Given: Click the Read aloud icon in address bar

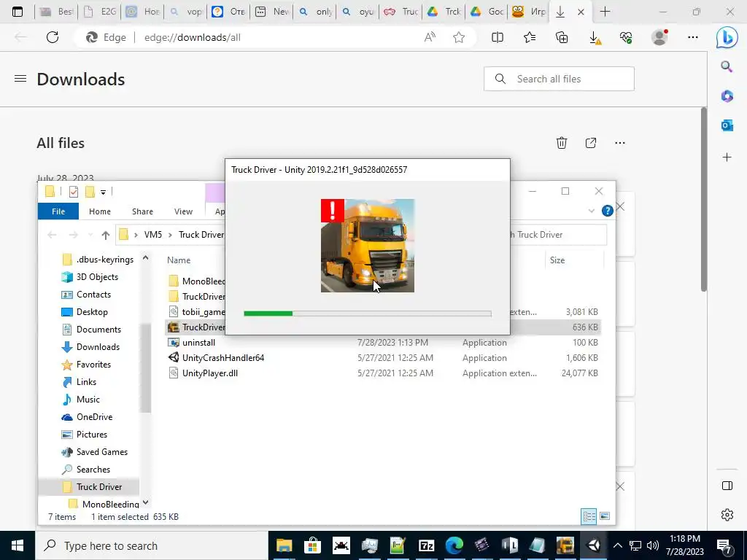Looking at the screenshot, I should 430,37.
